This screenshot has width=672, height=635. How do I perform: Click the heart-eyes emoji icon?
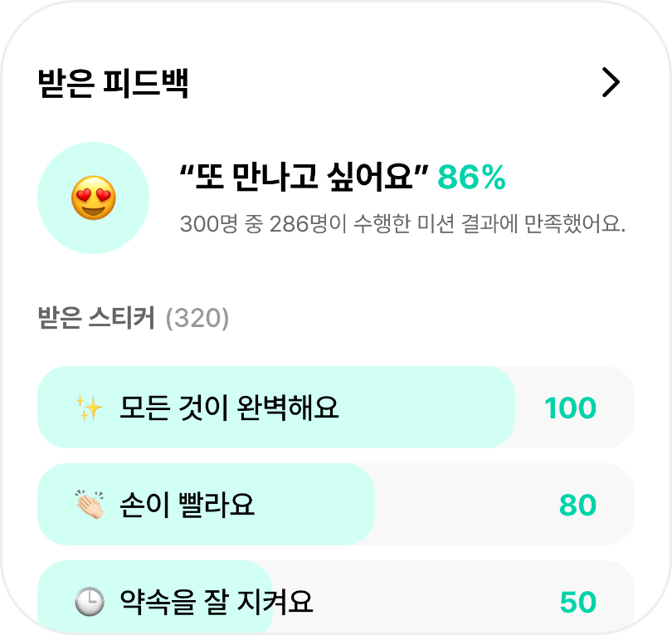94,198
